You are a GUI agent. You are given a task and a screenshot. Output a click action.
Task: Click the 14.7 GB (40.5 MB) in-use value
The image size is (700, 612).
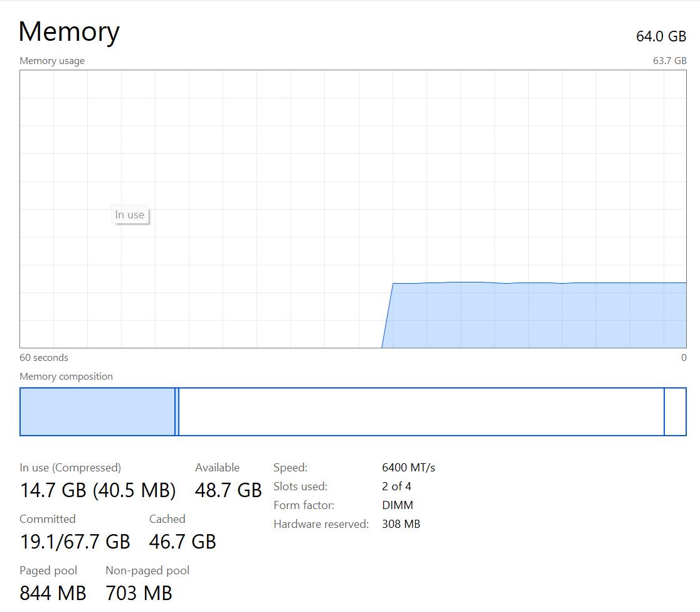point(97,490)
